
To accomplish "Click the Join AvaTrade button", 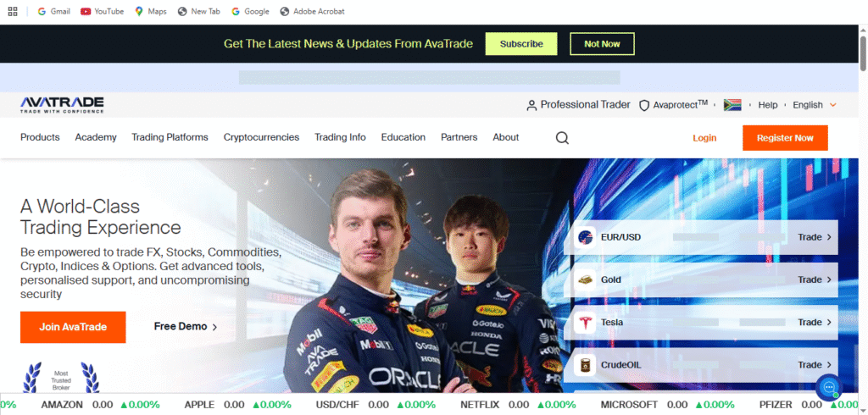I will pyautogui.click(x=73, y=327).
